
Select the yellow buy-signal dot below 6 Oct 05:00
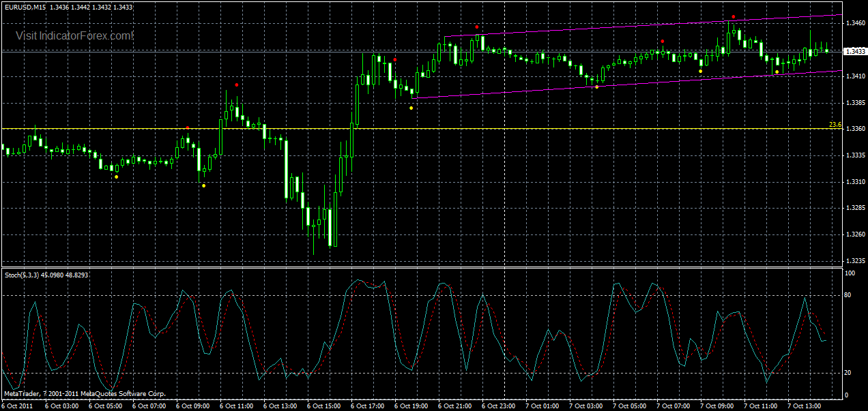tap(116, 177)
